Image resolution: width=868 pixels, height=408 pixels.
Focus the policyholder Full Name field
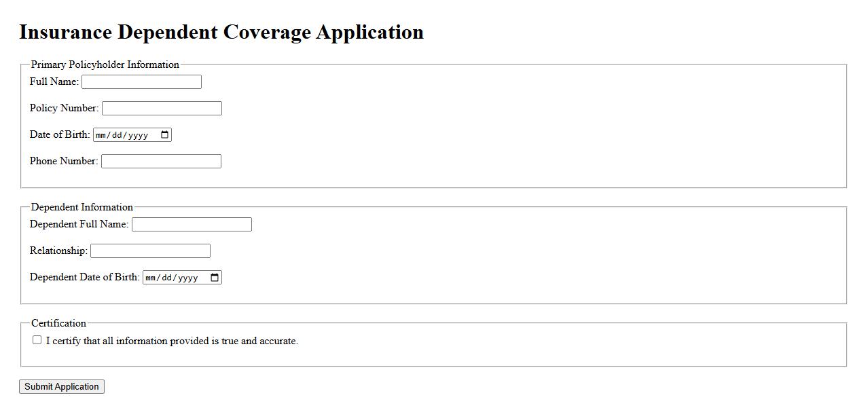tap(141, 82)
